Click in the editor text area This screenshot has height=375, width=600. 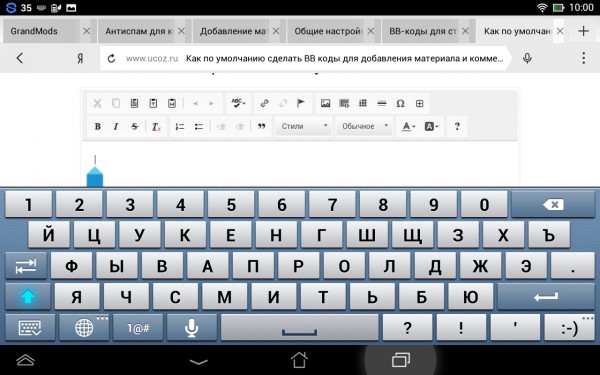point(300,164)
